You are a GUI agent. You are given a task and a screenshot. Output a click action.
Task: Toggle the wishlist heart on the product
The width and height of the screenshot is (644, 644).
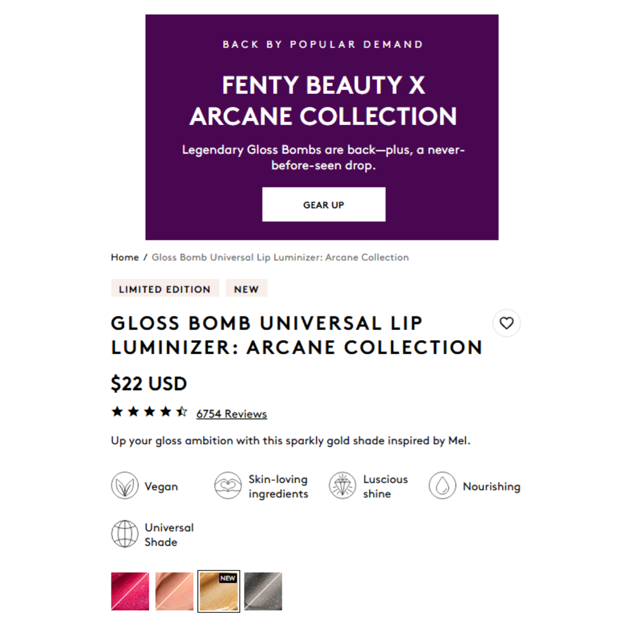(507, 323)
